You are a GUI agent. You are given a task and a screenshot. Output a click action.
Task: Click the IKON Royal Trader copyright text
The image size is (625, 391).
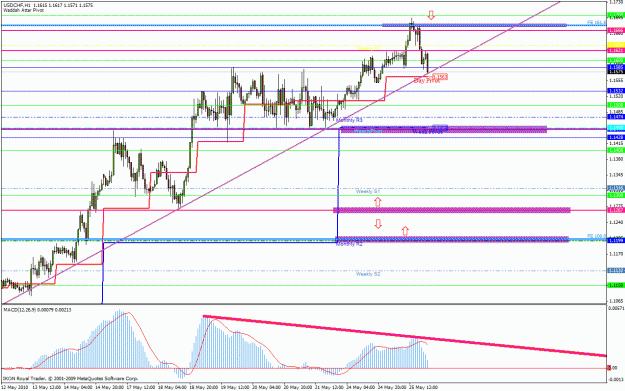[71, 378]
